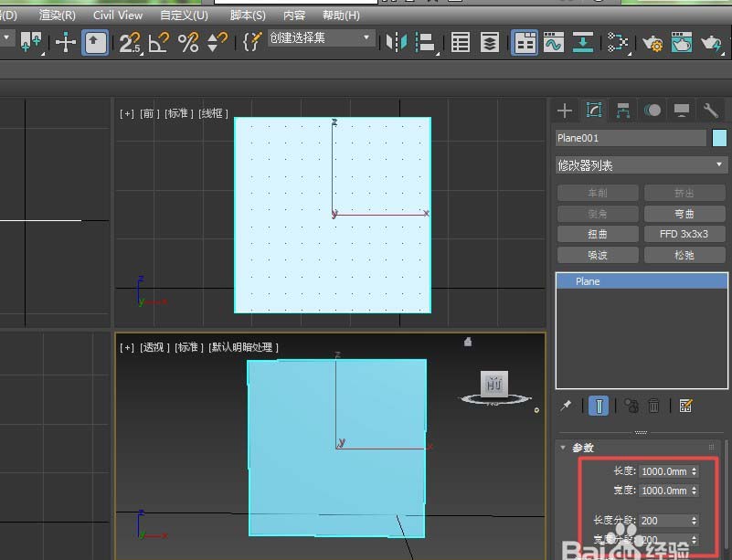Toggle the angle snap icon

[x=159, y=42]
